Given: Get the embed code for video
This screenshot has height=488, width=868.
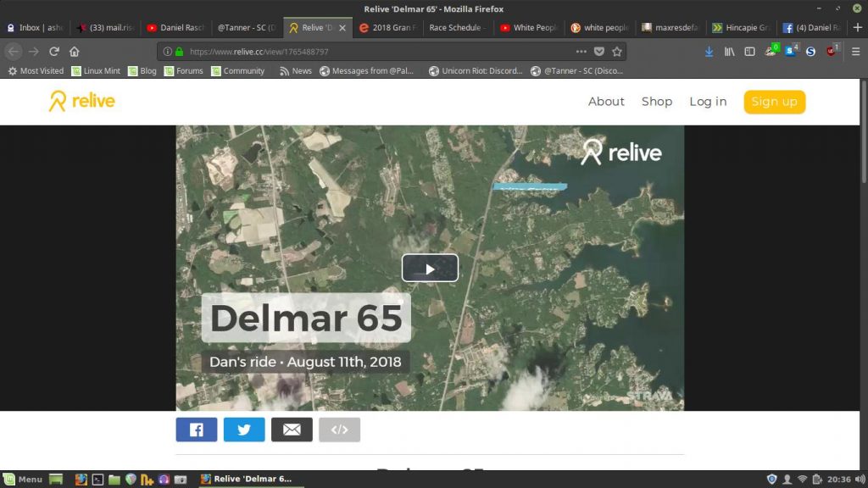Looking at the screenshot, I should [339, 430].
